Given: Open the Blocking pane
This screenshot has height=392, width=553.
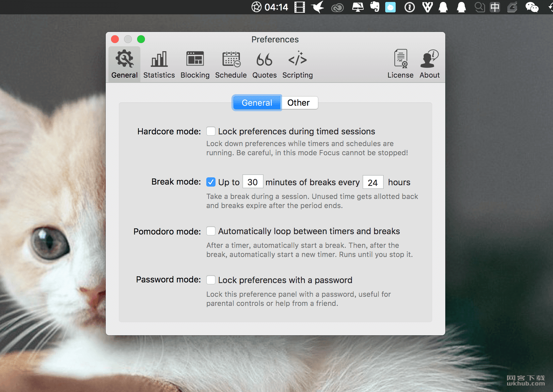Looking at the screenshot, I should coord(195,64).
